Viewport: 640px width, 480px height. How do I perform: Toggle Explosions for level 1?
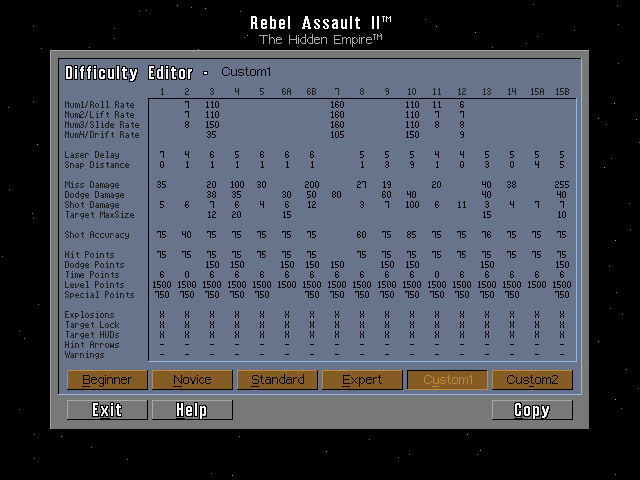162,315
